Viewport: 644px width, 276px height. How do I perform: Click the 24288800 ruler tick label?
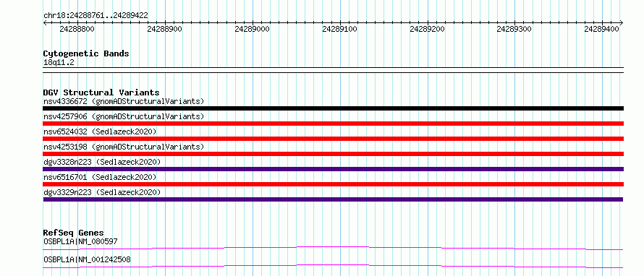pyautogui.click(x=77, y=29)
